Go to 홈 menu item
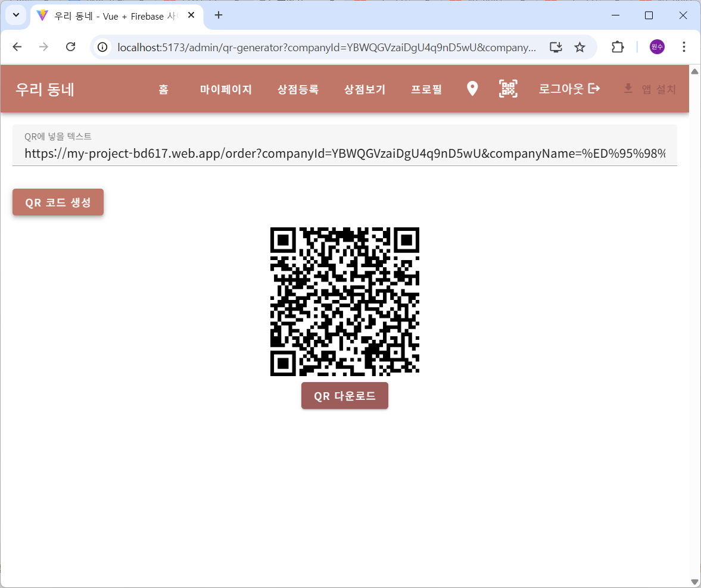 164,89
